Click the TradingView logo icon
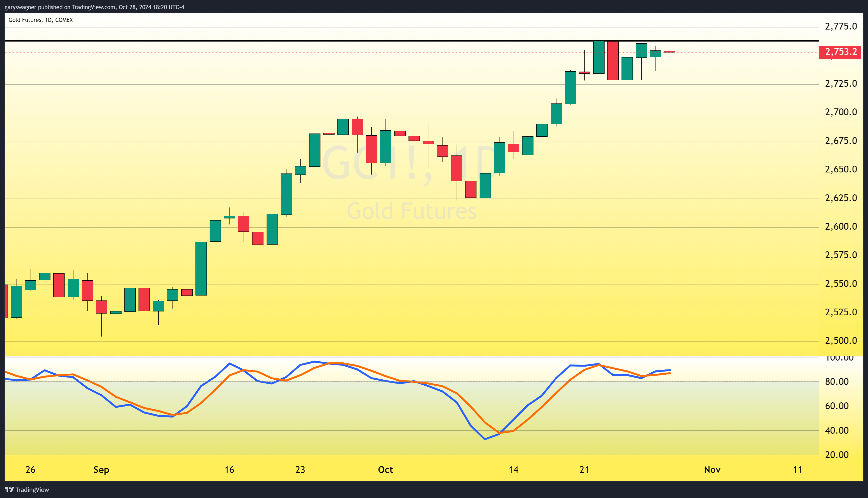 tap(9, 489)
